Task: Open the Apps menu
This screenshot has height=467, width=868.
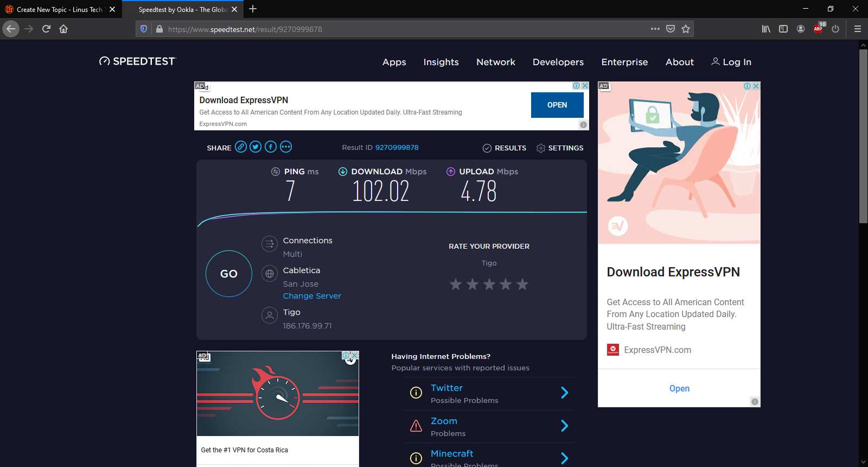Action: point(394,62)
